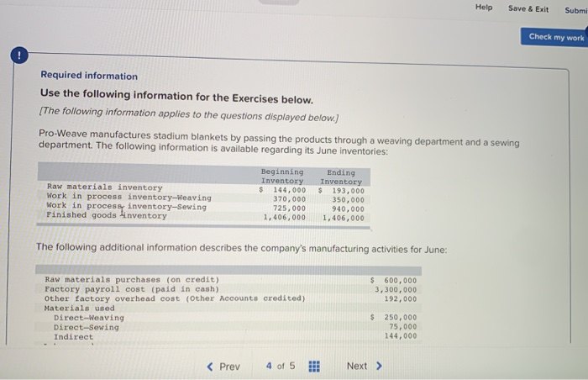This screenshot has width=588, height=380.
Task: Click the Prev left arrow chevron
Action: click(x=210, y=367)
